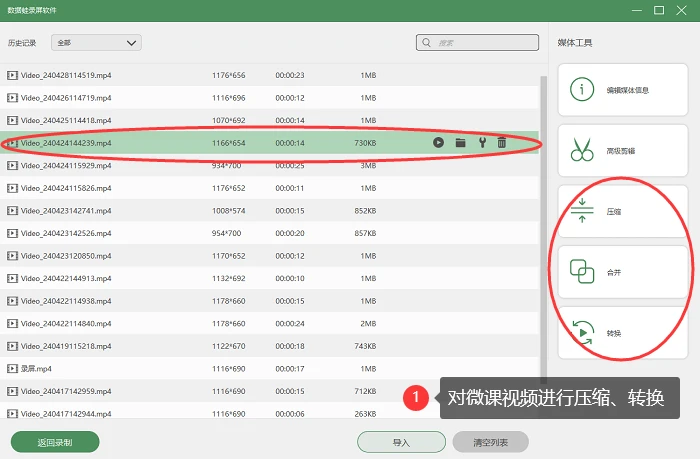
Task: Click the wrench tool icon in selected row
Action: tap(482, 142)
